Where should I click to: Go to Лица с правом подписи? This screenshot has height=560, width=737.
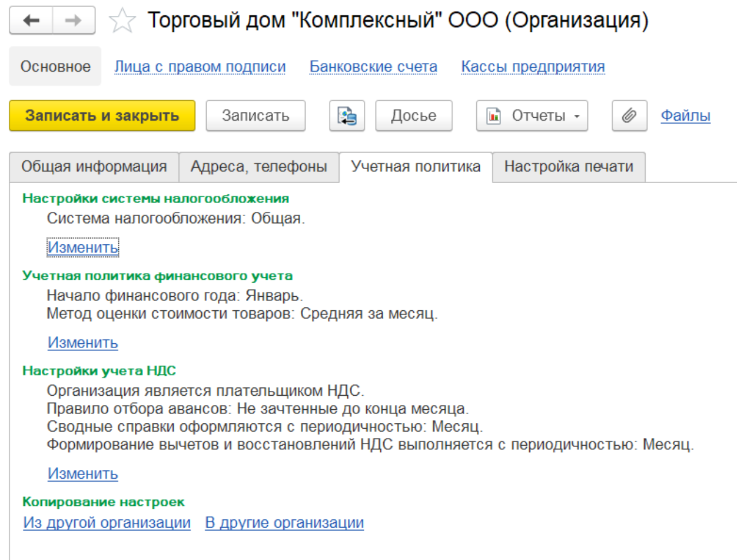coord(200,67)
